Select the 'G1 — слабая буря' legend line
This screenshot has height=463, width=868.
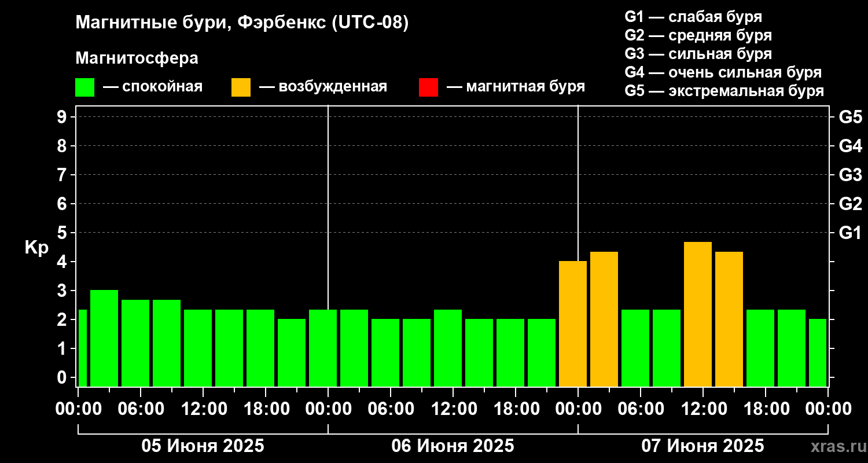[693, 17]
